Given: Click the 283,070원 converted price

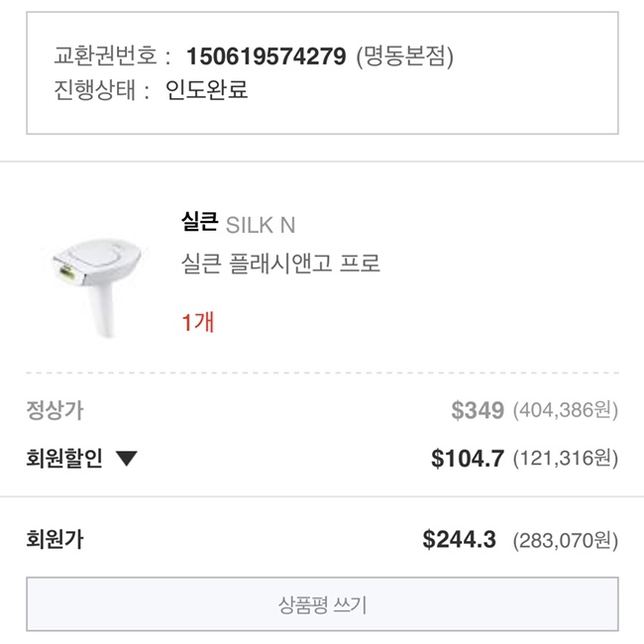Looking at the screenshot, I should coord(566,541).
